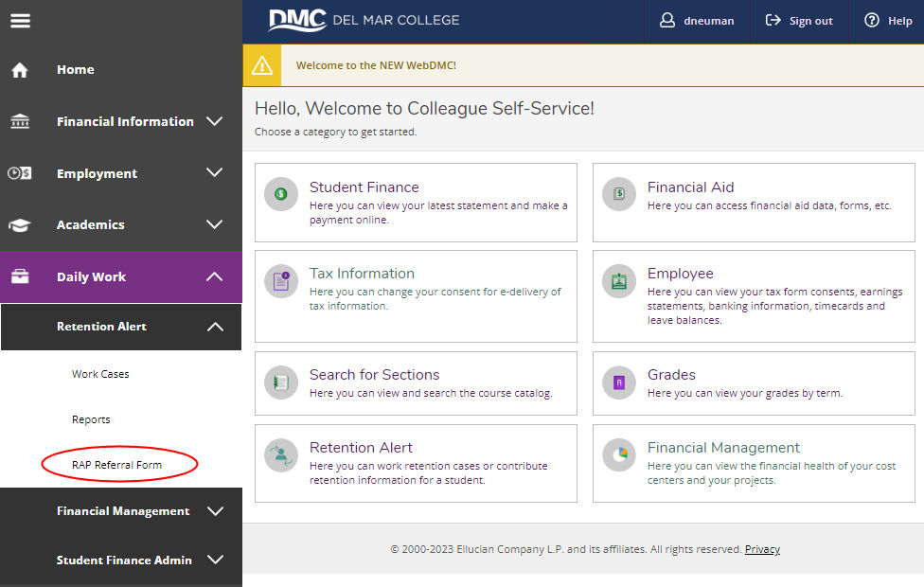Open Work Cases under Retention Alert
The height and width of the screenshot is (587, 924).
(x=100, y=374)
